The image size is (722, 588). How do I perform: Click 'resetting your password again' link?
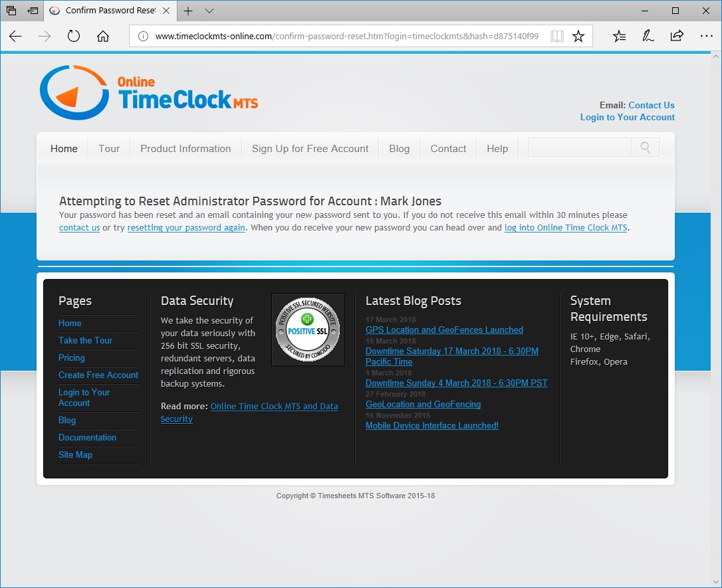[186, 227]
